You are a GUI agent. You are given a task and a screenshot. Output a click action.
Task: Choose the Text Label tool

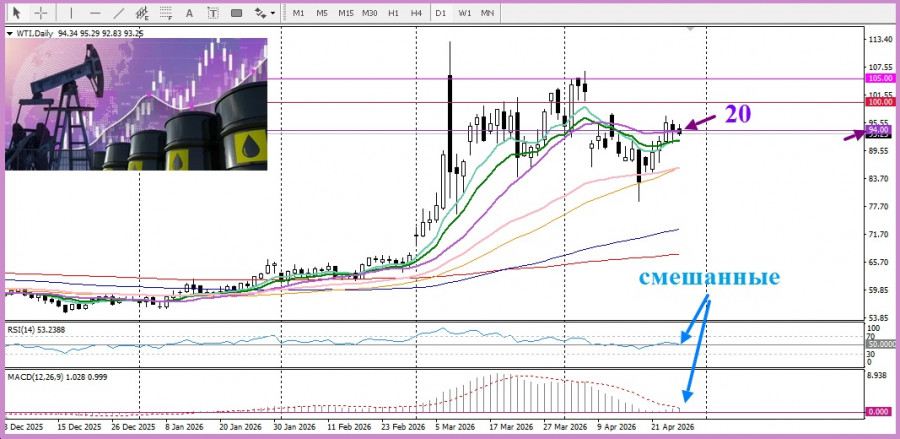pyautogui.click(x=213, y=13)
